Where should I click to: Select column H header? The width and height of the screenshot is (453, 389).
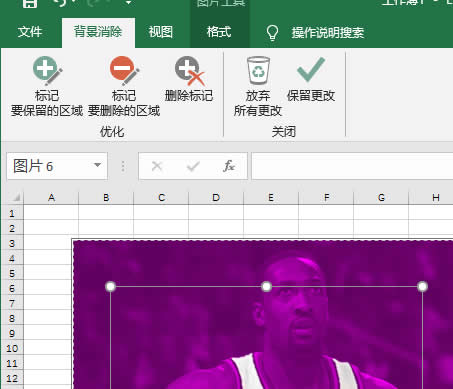point(431,198)
